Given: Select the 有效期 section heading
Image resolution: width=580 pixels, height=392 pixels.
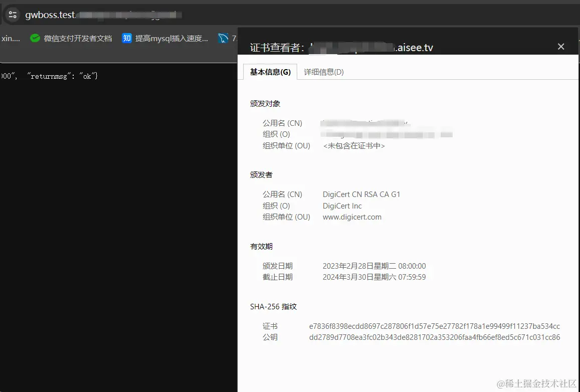Looking at the screenshot, I should pos(261,246).
